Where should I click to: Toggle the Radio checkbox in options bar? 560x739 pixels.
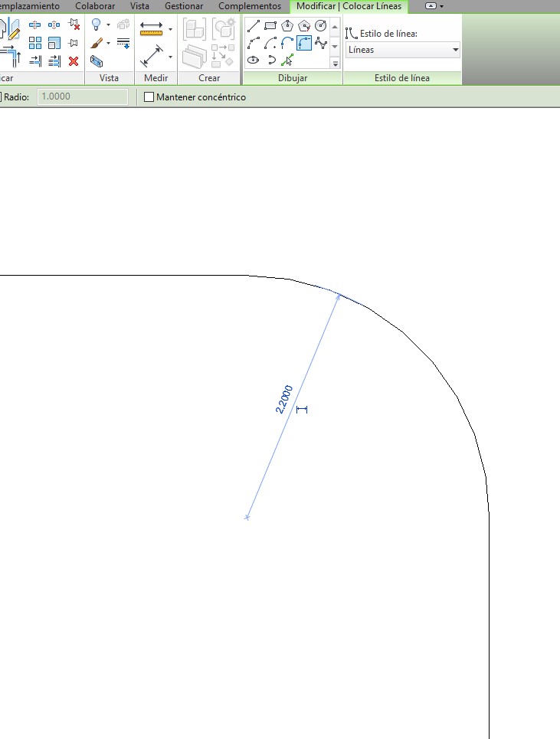tap(2, 97)
